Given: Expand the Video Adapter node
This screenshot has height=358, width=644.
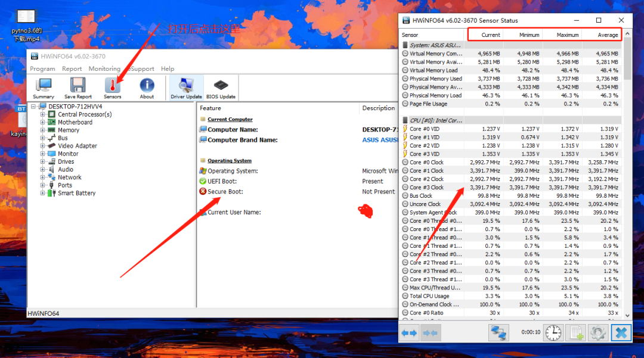Looking at the screenshot, I should point(42,145).
